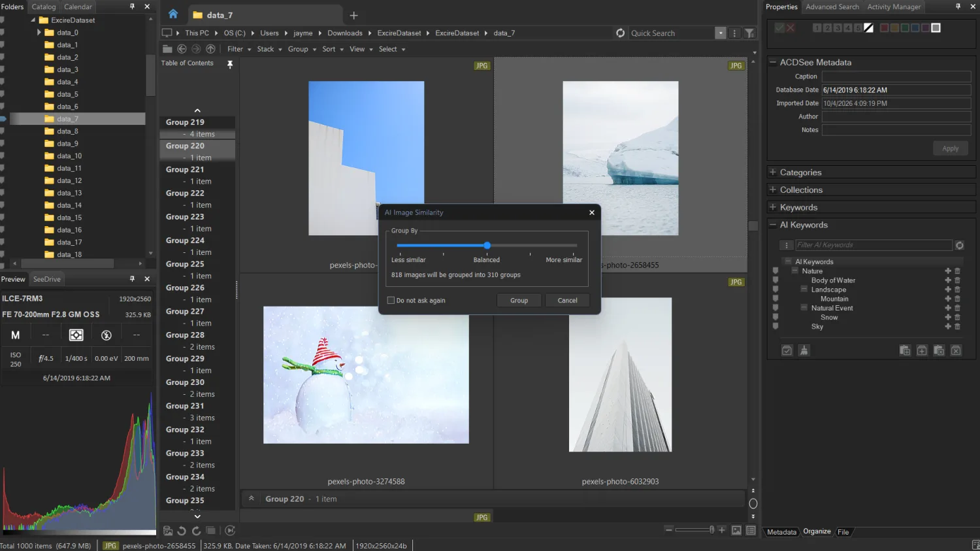
Task: Select the metering mode icon in Preview panel
Action: pos(76,335)
